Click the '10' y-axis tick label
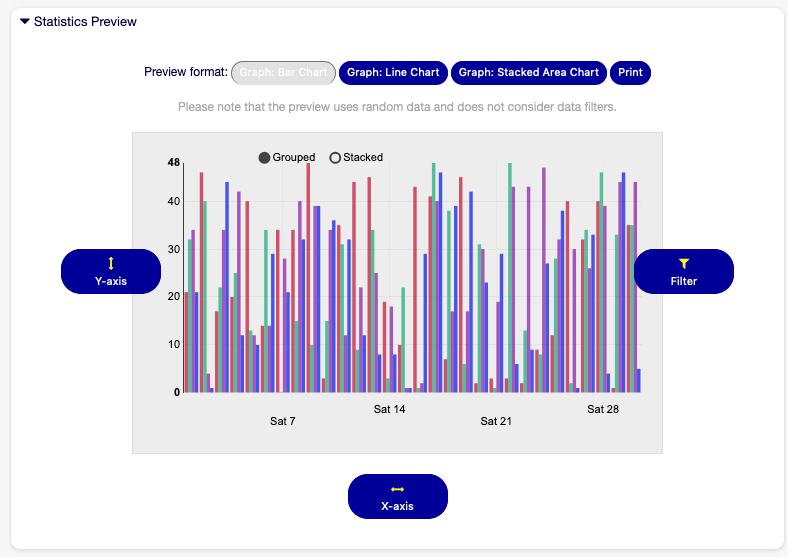Screen dimensions: 788x557 pyautogui.click(x=174, y=344)
